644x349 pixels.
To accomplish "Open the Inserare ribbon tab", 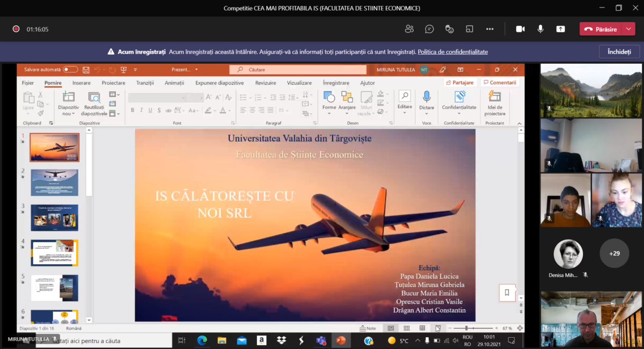I will [x=82, y=83].
